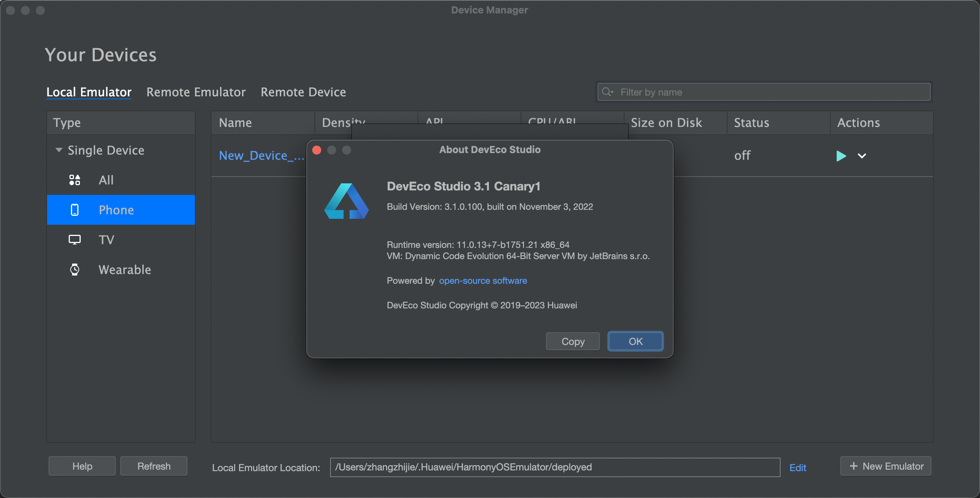Confirm About dialog with OK
The width and height of the screenshot is (980, 498).
tap(635, 341)
